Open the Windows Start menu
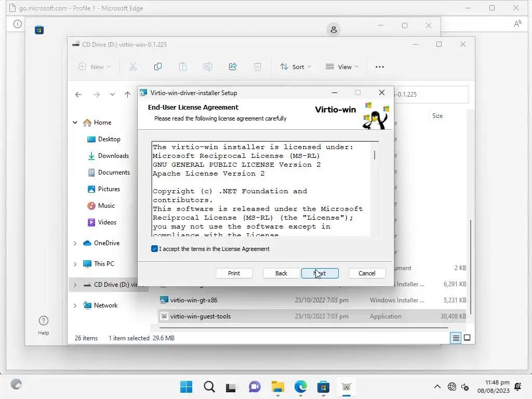Viewport: 532px width, 399px height. tap(186, 387)
